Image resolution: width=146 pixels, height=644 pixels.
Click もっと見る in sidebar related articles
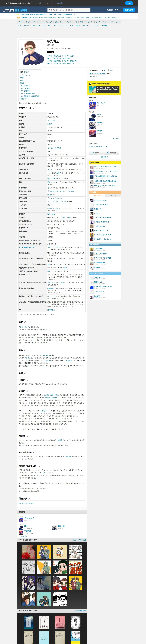116,139
